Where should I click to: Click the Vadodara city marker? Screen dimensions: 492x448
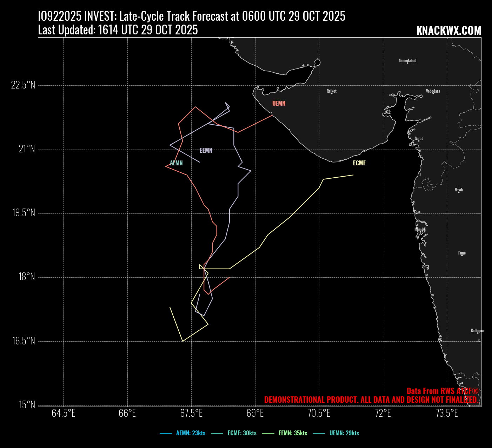(x=433, y=93)
